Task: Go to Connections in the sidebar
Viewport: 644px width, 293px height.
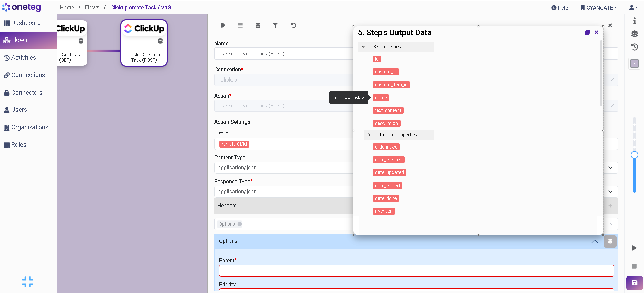Action: coord(28,75)
